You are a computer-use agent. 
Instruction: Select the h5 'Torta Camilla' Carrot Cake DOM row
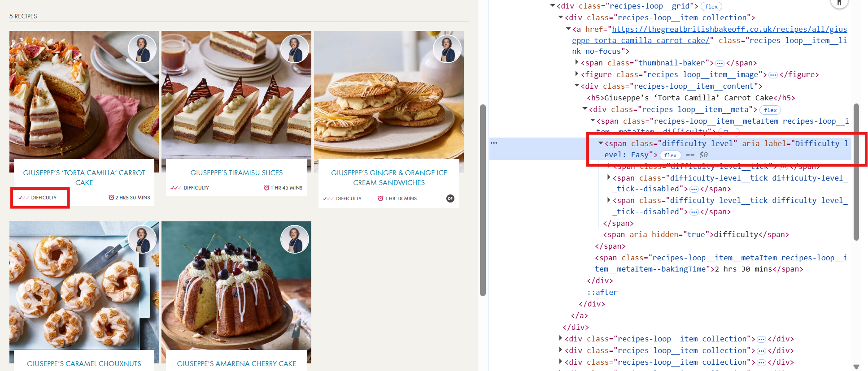click(691, 98)
